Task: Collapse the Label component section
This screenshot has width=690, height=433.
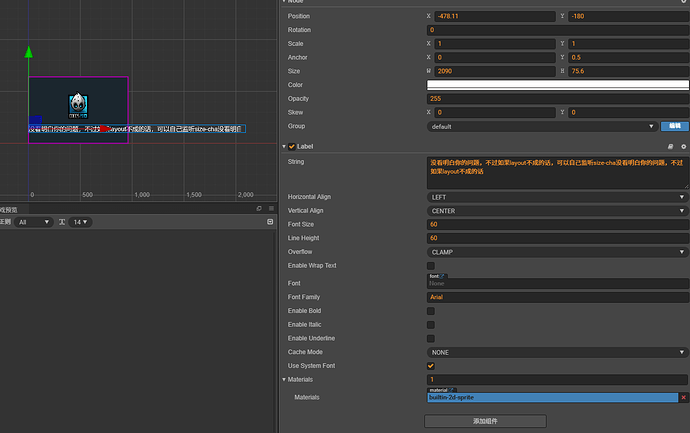Action: point(284,146)
